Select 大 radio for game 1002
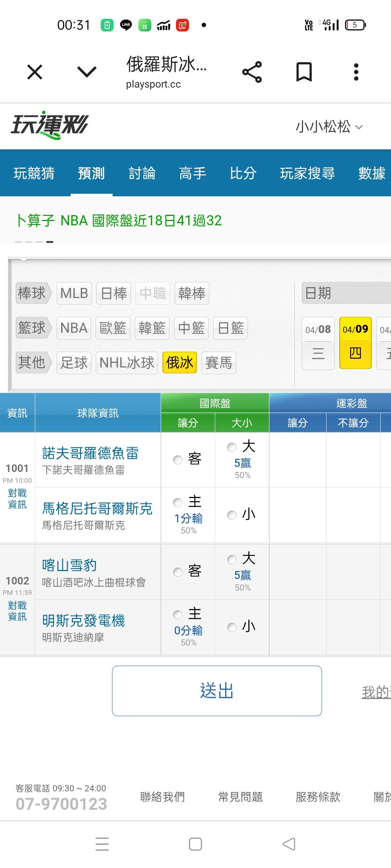Image resolution: width=391 pixels, height=868 pixels. 232,559
